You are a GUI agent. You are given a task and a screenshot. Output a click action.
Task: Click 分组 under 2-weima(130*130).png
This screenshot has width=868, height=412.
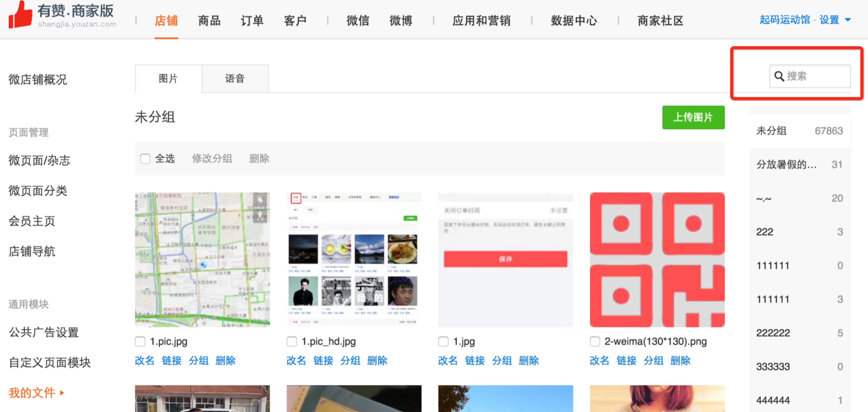pos(654,361)
